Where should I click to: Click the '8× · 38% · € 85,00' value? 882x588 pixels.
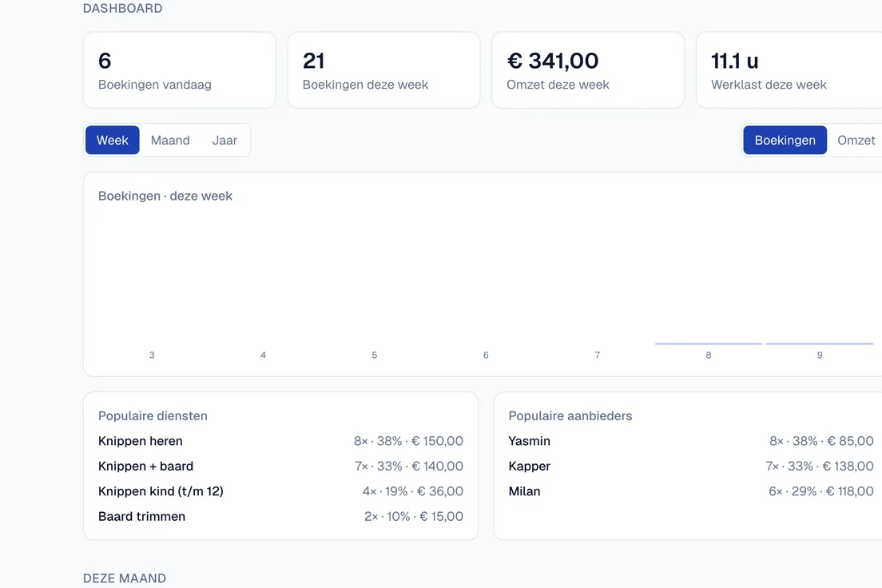822,441
